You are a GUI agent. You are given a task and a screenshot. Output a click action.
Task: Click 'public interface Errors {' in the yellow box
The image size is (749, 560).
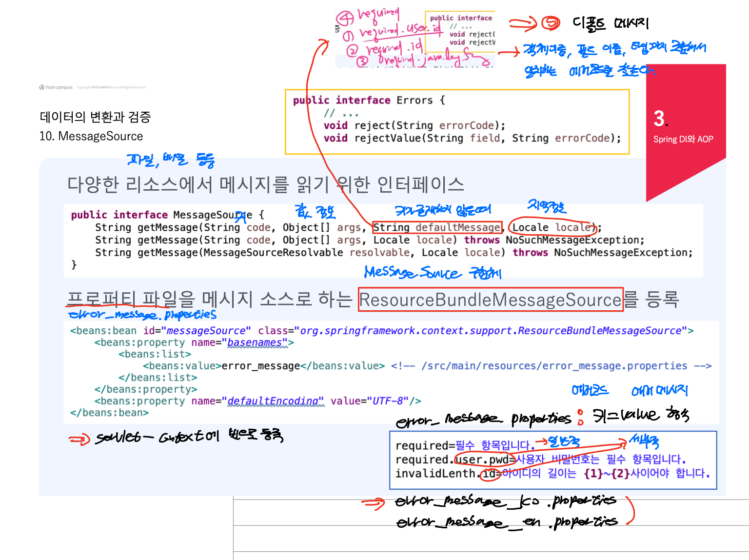tap(369, 100)
